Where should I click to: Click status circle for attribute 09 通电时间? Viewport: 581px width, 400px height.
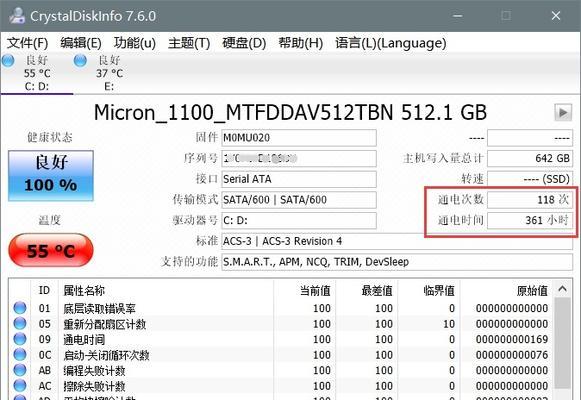pos(20,339)
